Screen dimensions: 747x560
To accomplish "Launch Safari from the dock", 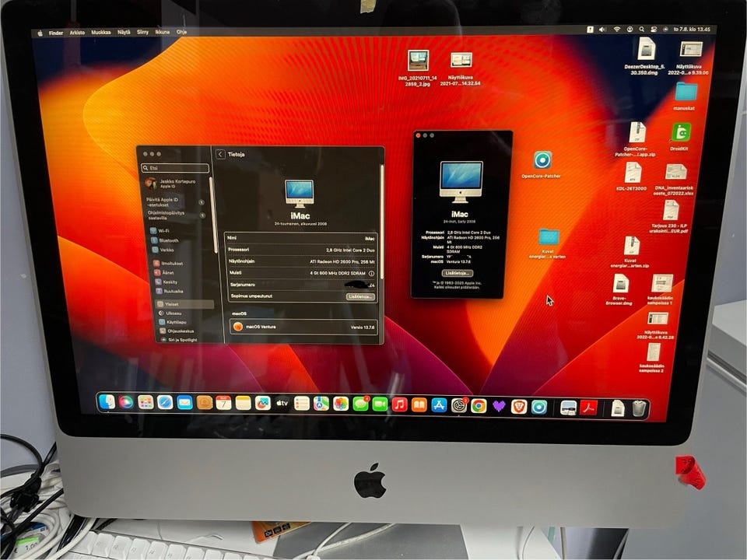I will [165, 403].
